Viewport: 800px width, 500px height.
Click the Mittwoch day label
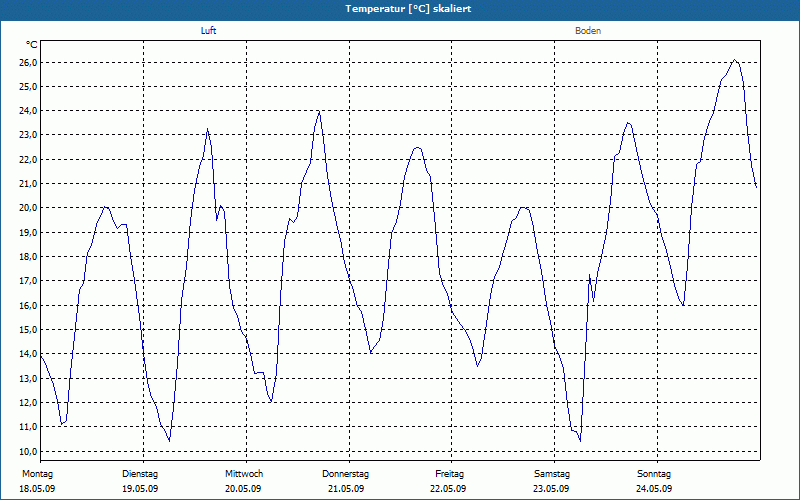244,474
